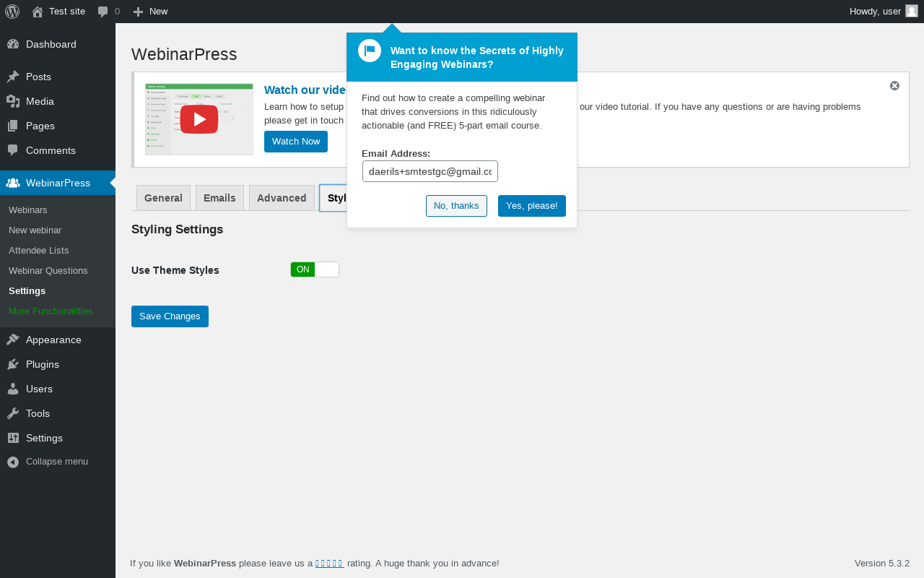Image resolution: width=924 pixels, height=578 pixels.
Task: Click the Settings sliders icon in the sidebar
Action: (x=13, y=438)
